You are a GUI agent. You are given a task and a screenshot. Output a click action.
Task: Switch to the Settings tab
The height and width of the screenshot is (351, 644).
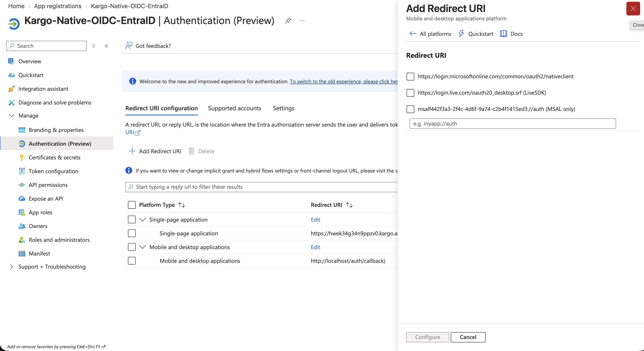tap(284, 108)
